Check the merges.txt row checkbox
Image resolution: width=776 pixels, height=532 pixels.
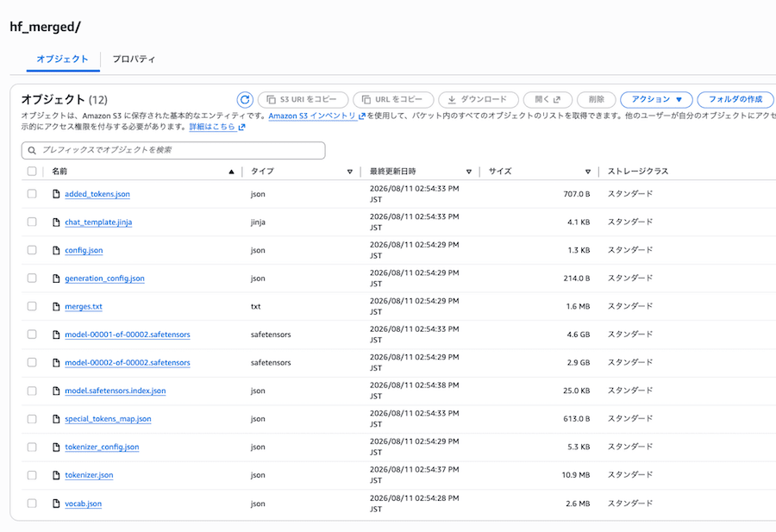(x=32, y=306)
